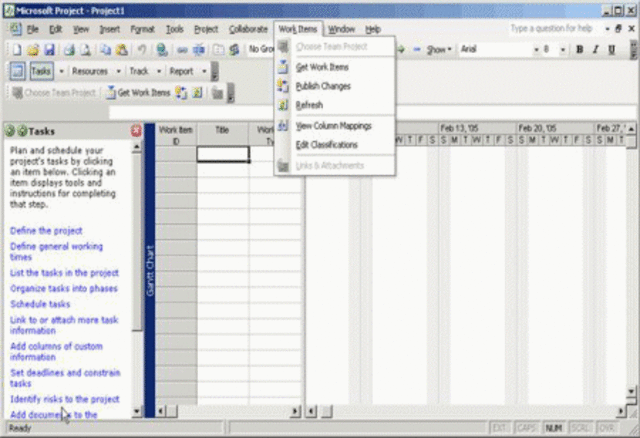Open the File menu
This screenshot has width=640, height=438.
coord(32,29)
